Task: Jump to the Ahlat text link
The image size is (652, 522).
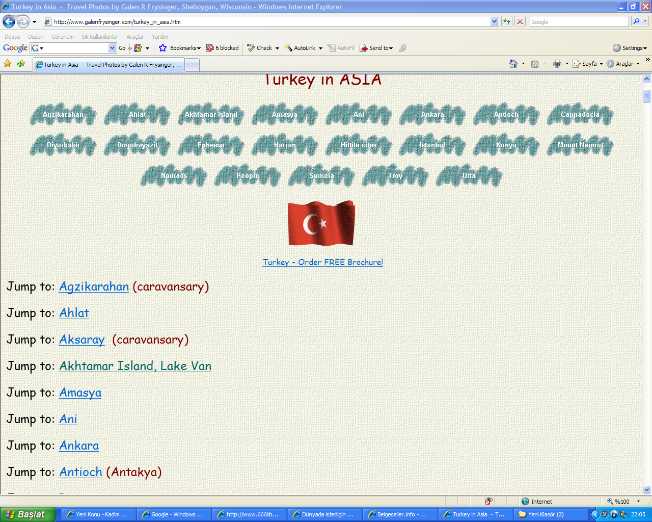Action: point(74,313)
